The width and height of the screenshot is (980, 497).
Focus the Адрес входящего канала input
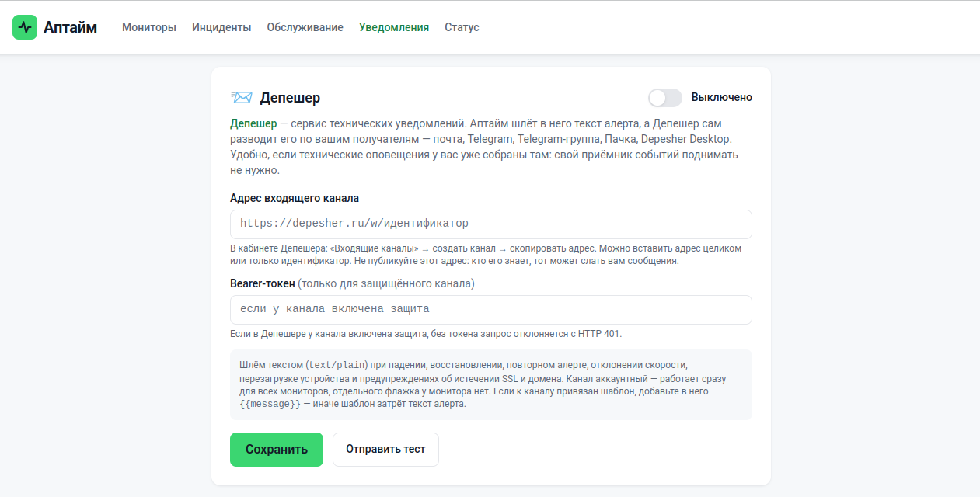(x=491, y=224)
